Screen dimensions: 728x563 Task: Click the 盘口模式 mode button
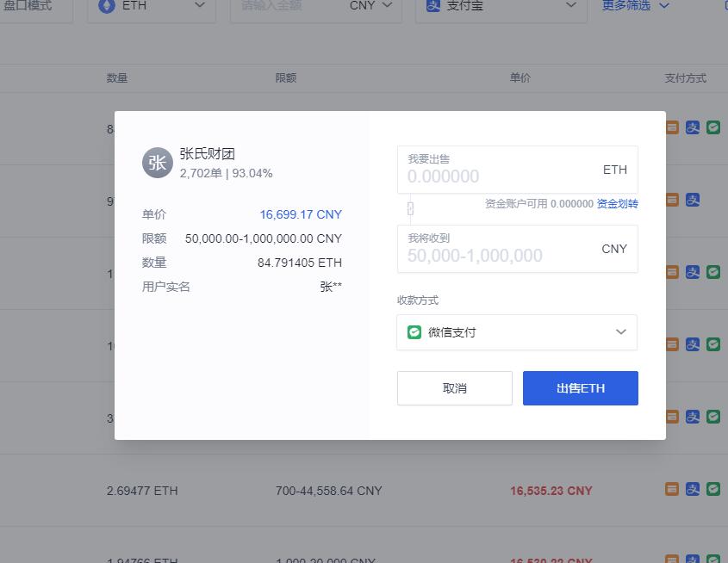28,5
